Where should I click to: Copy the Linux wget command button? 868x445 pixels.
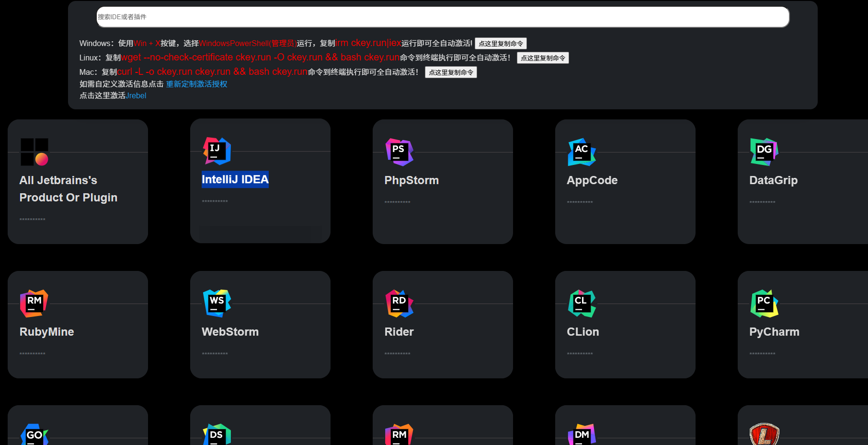point(543,58)
